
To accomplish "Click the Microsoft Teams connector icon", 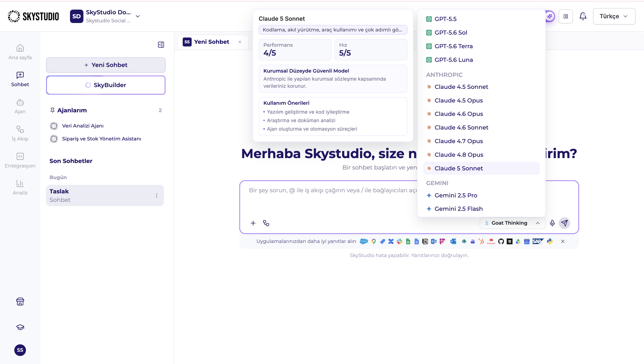I will pyautogui.click(x=472, y=241).
